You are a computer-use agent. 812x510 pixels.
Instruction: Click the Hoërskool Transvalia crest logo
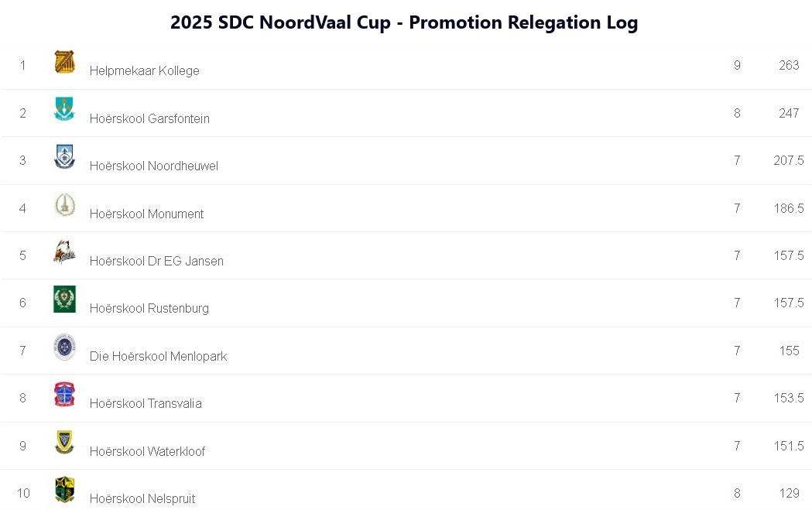(x=64, y=395)
